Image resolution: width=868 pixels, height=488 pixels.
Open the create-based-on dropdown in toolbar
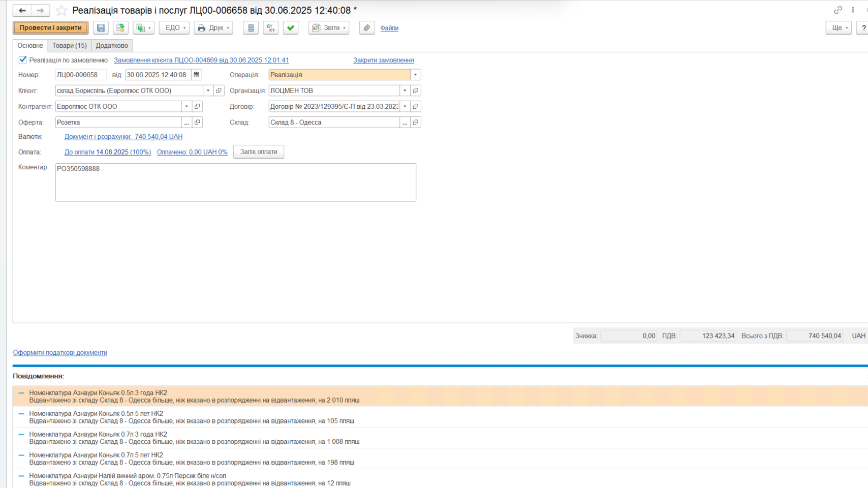click(x=144, y=28)
